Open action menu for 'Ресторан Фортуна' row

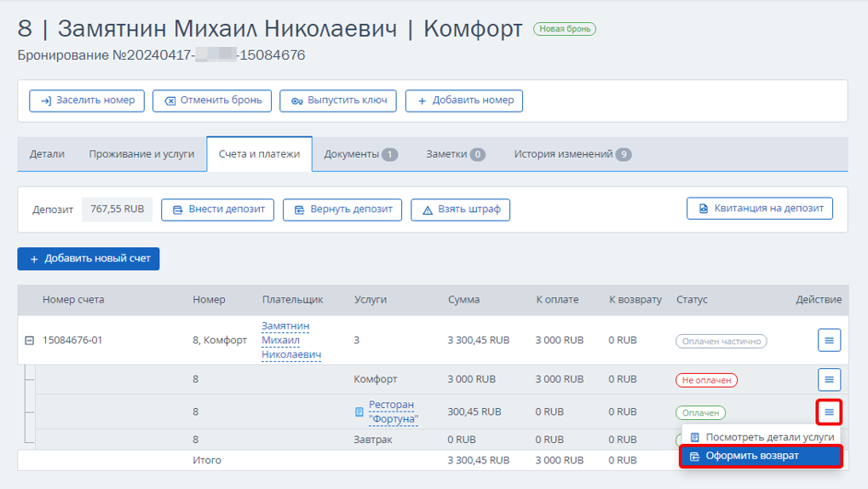[x=829, y=411]
